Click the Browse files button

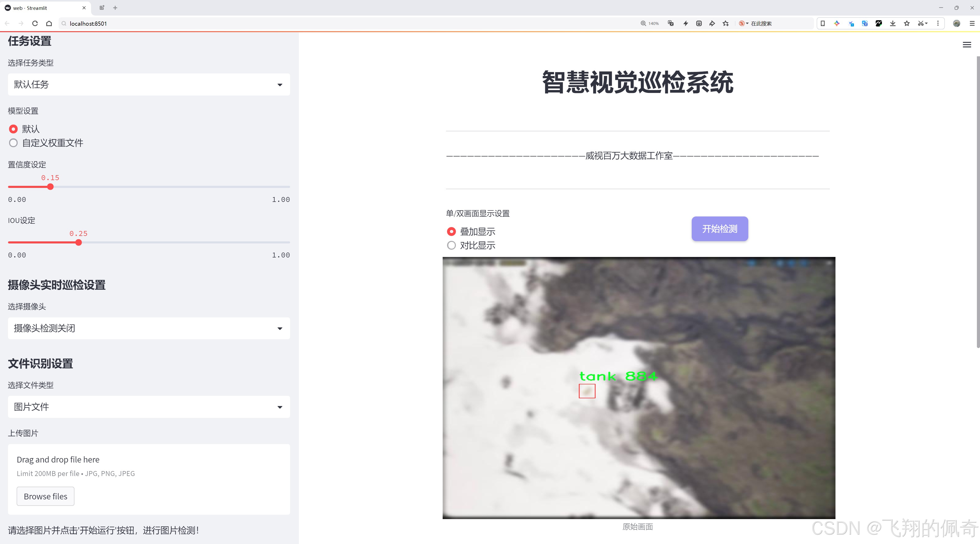click(x=45, y=496)
